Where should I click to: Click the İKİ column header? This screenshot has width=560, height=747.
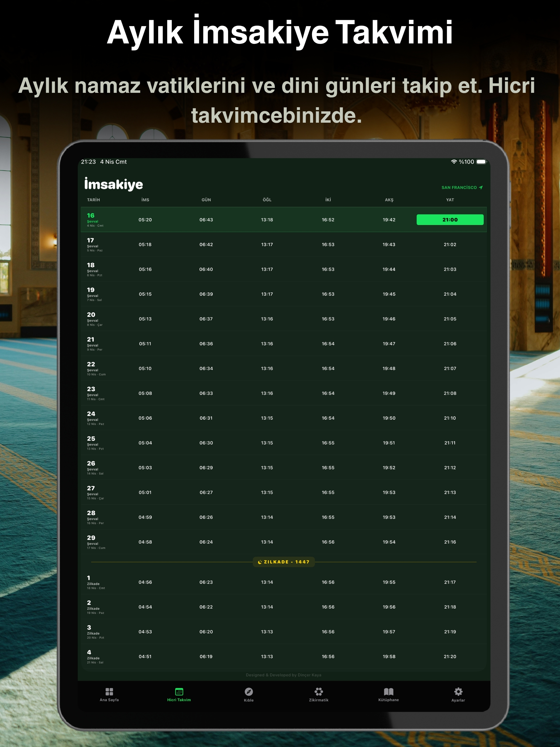coord(328,200)
